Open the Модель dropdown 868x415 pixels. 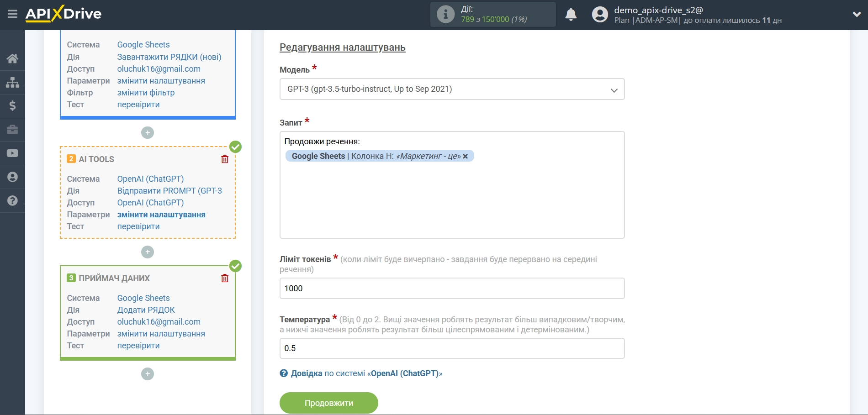[452, 89]
